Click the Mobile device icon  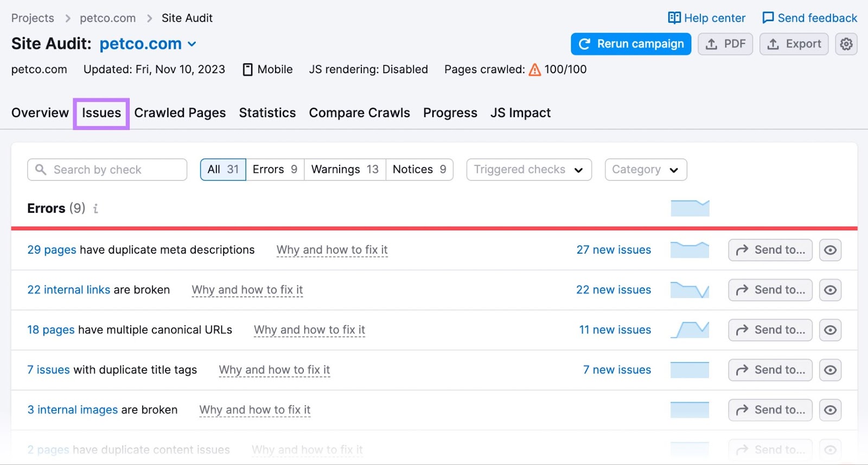[247, 70]
